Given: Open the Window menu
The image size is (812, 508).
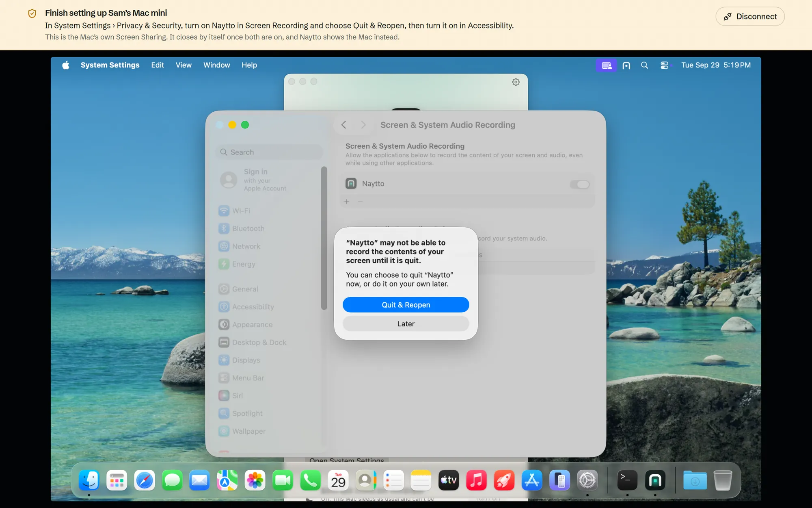Looking at the screenshot, I should point(216,65).
